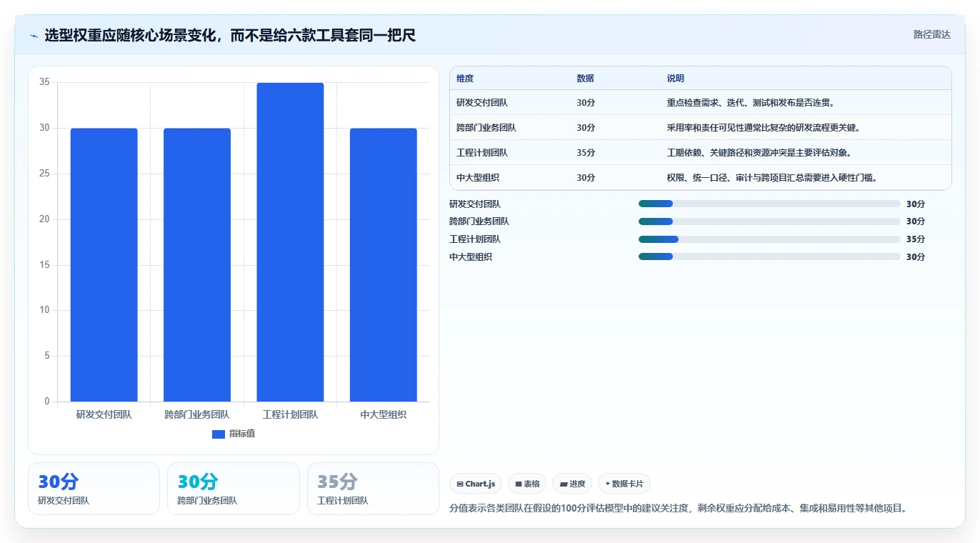
Task: Click the description starting with 权限、统一口径
Action: (x=772, y=178)
